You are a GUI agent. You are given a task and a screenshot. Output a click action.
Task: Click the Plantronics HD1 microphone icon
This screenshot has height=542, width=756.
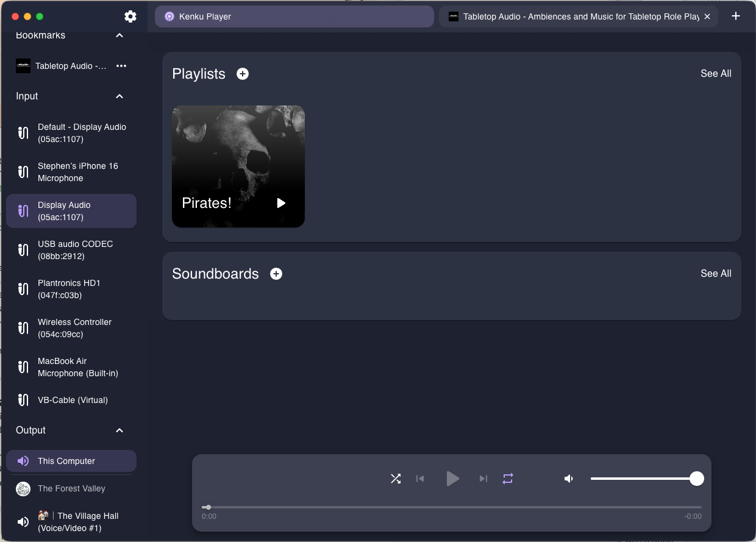pyautogui.click(x=23, y=289)
